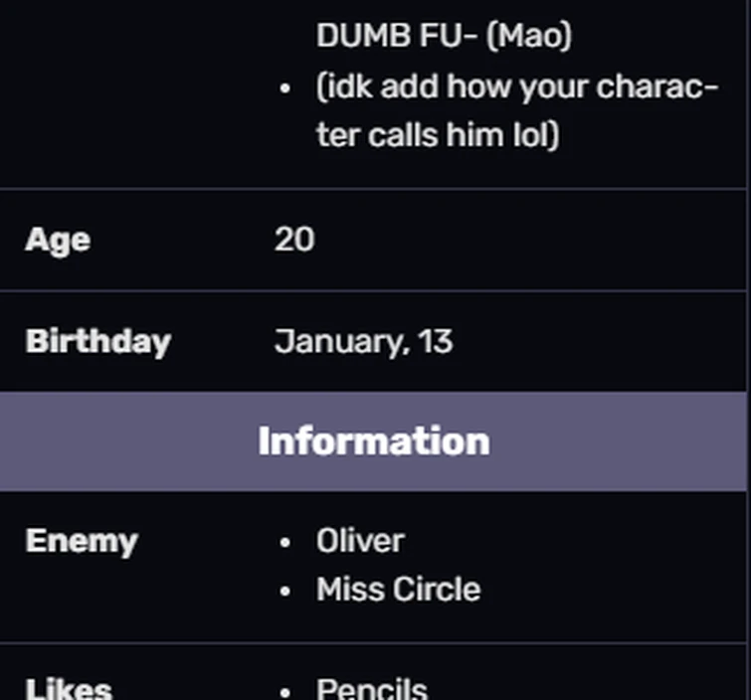This screenshot has width=751, height=700.
Task: Click the Birthday row label
Action: (x=97, y=341)
